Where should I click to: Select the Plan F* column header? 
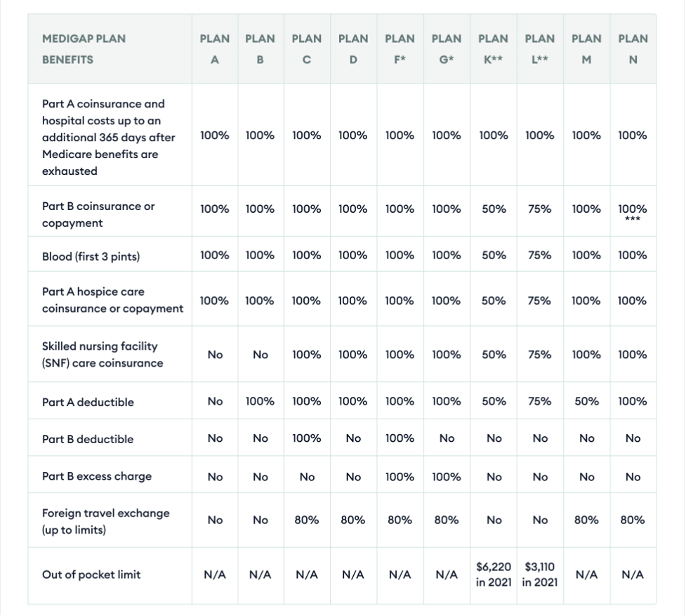point(400,49)
